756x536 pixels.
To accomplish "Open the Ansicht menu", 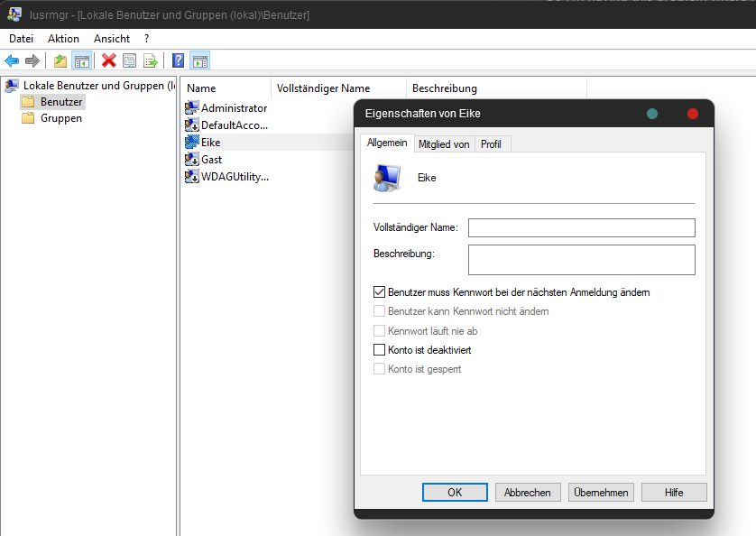I will coord(112,39).
